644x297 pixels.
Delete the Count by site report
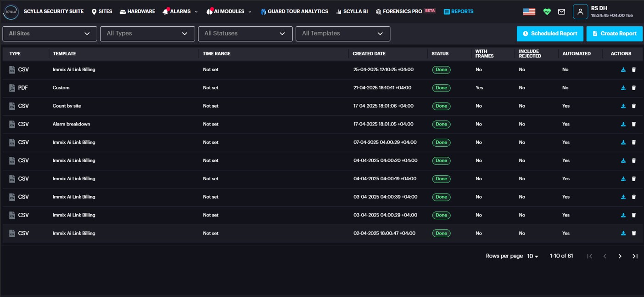click(634, 106)
